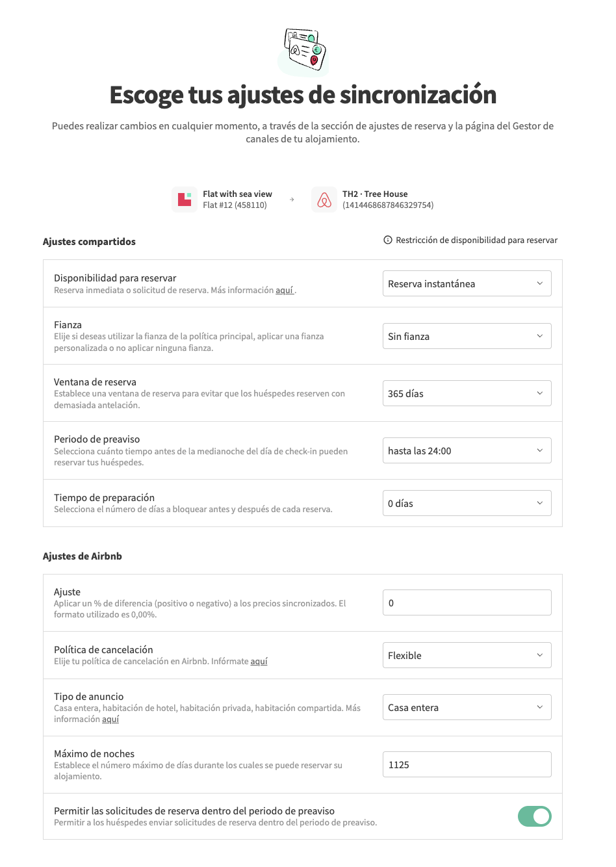Click the aquí link under Disponibilidad para reservar

pyautogui.click(x=284, y=291)
